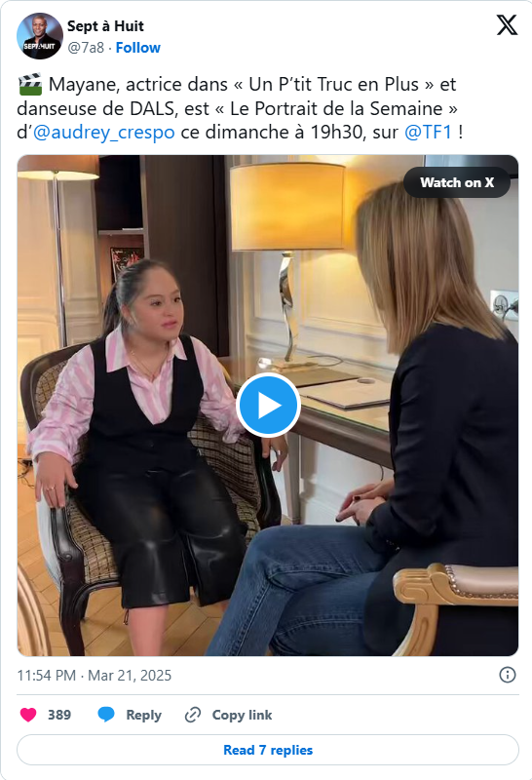Follow the @7a8 account
Screen dimensions: 532x780
(138, 48)
